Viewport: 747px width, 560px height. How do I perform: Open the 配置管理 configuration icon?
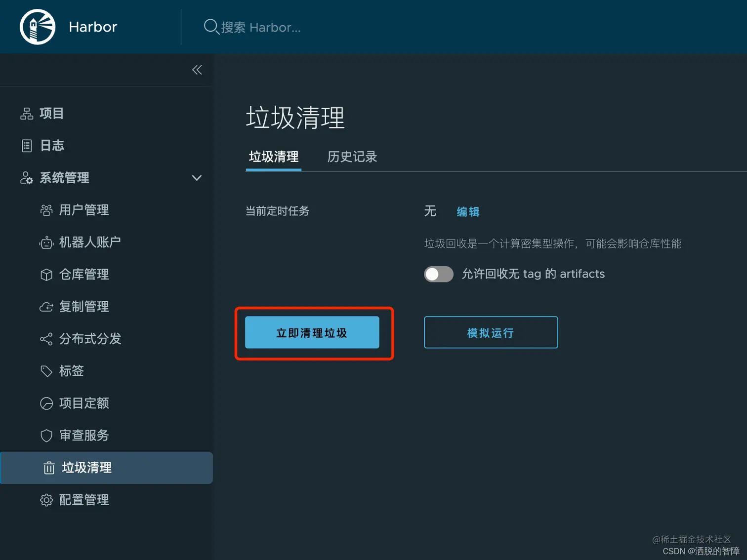(x=46, y=500)
